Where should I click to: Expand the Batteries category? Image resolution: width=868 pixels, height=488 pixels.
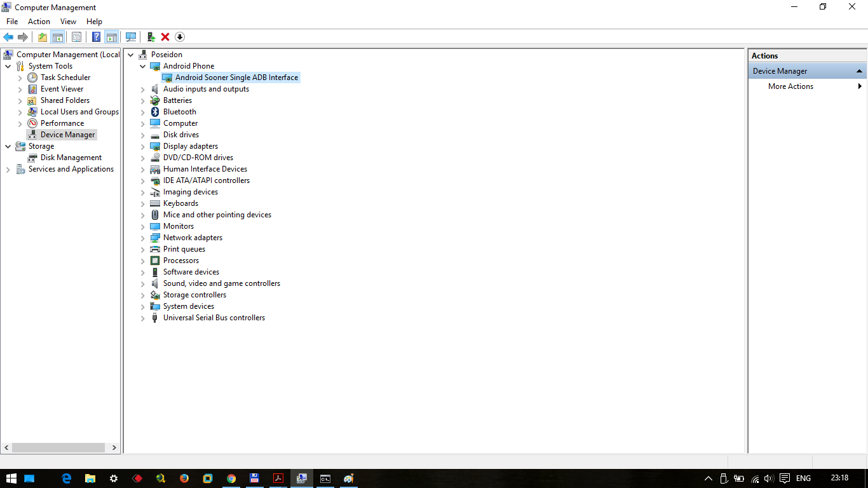click(143, 100)
